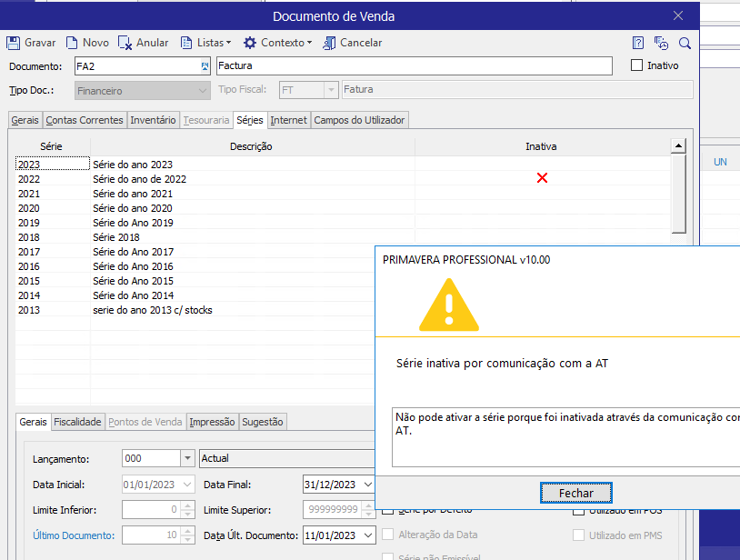The image size is (740, 560).
Task: Click the Anular toolbar icon
Action: [x=126, y=43]
